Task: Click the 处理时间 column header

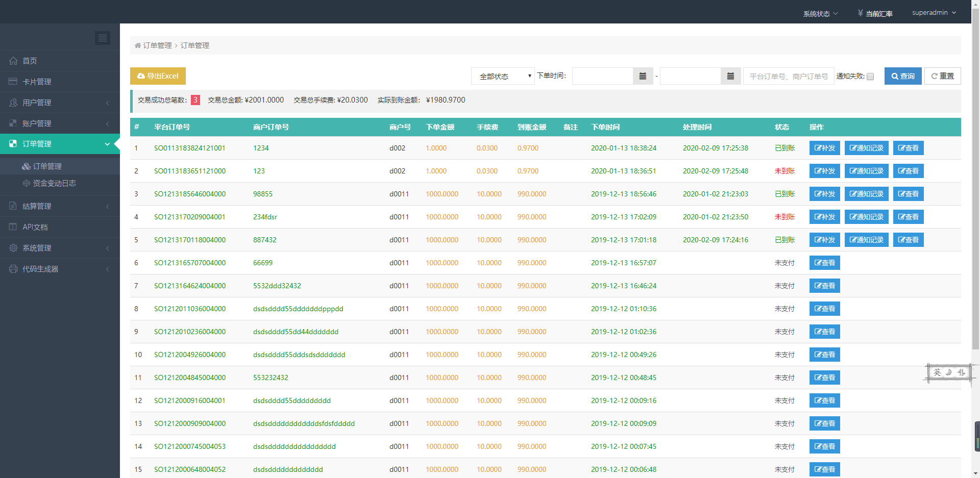Action: 697,127
